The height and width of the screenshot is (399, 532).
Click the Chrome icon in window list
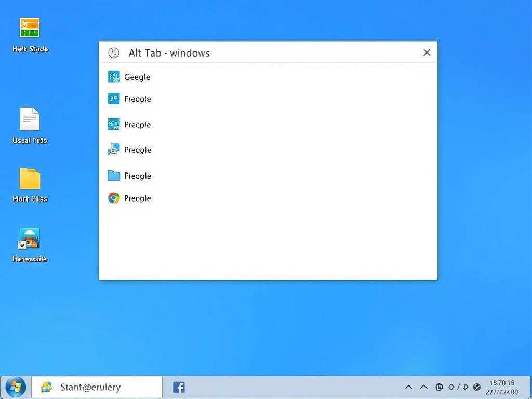pyautogui.click(x=114, y=198)
